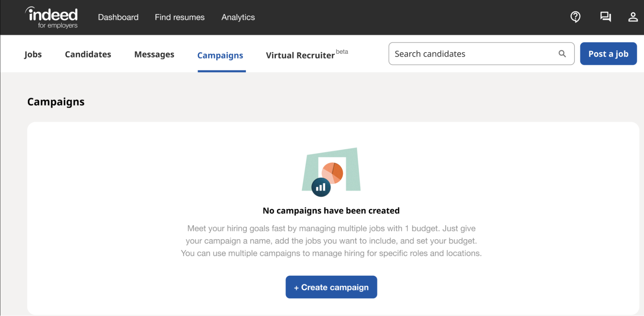Open the Messages tab
The image size is (644, 316).
tap(154, 54)
